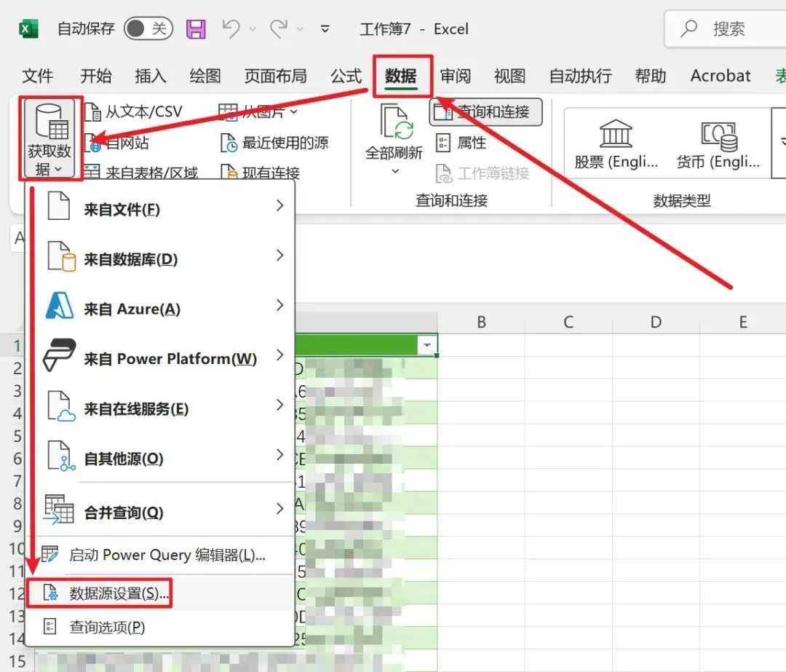The image size is (786, 672).
Task: Open 来自数据库(D) submenu
Action: pyautogui.click(x=160, y=258)
